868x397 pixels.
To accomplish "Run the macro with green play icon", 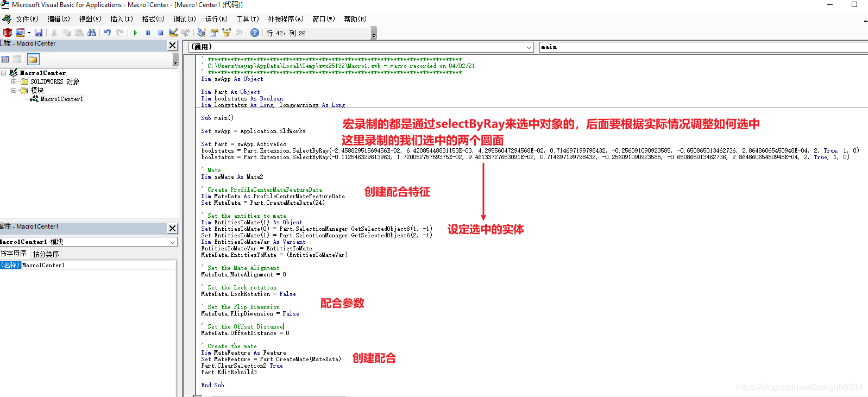I will point(135,33).
